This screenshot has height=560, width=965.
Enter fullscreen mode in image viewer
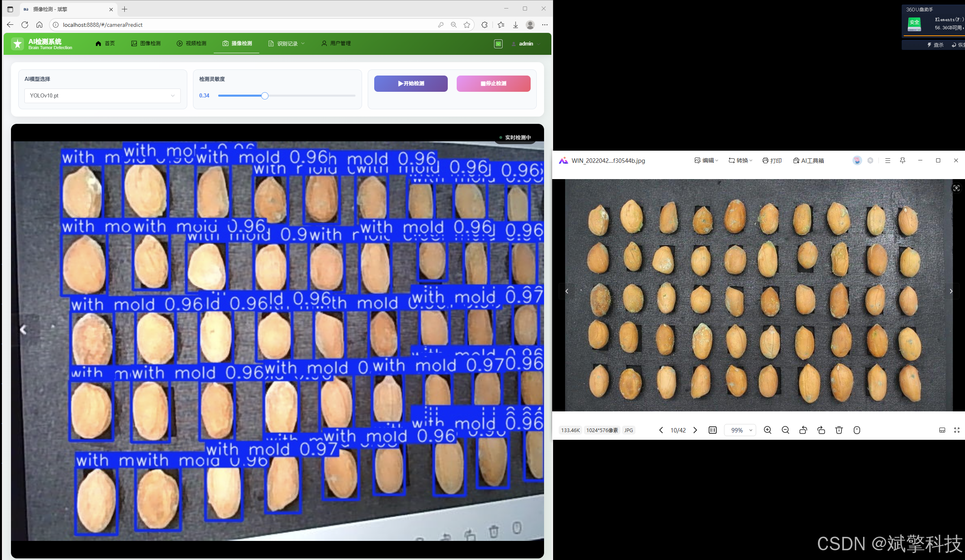(x=957, y=430)
